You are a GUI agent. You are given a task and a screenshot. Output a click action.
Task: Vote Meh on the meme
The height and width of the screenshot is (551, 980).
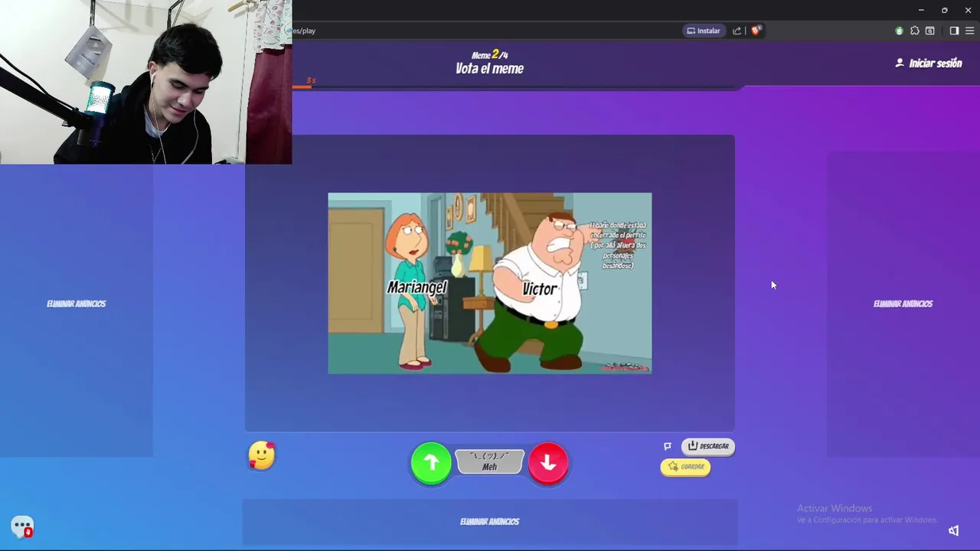pyautogui.click(x=489, y=461)
